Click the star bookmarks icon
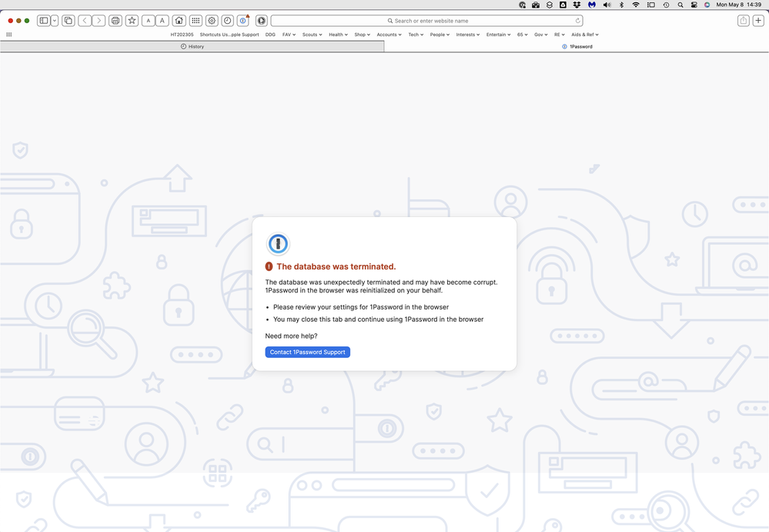Image resolution: width=769 pixels, height=532 pixels. tap(132, 21)
